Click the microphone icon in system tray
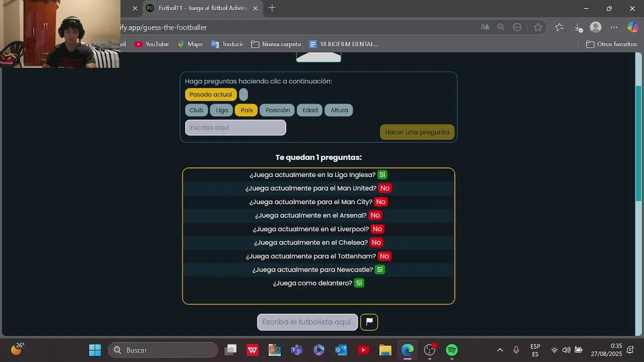The height and width of the screenshot is (362, 644). pyautogui.click(x=516, y=350)
